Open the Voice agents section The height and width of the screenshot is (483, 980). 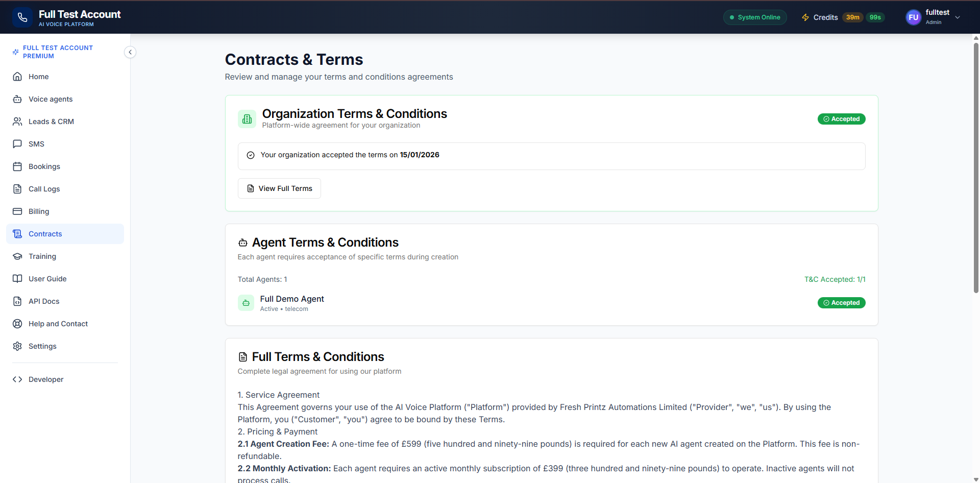pos(51,99)
